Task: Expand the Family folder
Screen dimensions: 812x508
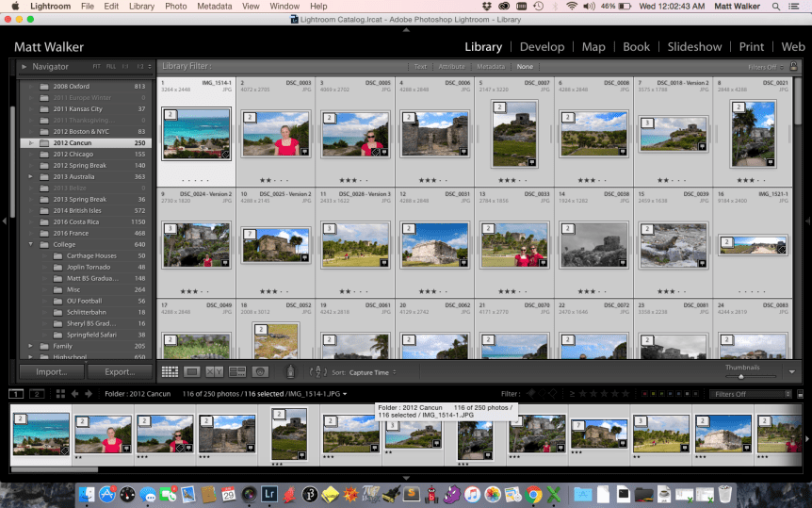Action: tap(30, 346)
